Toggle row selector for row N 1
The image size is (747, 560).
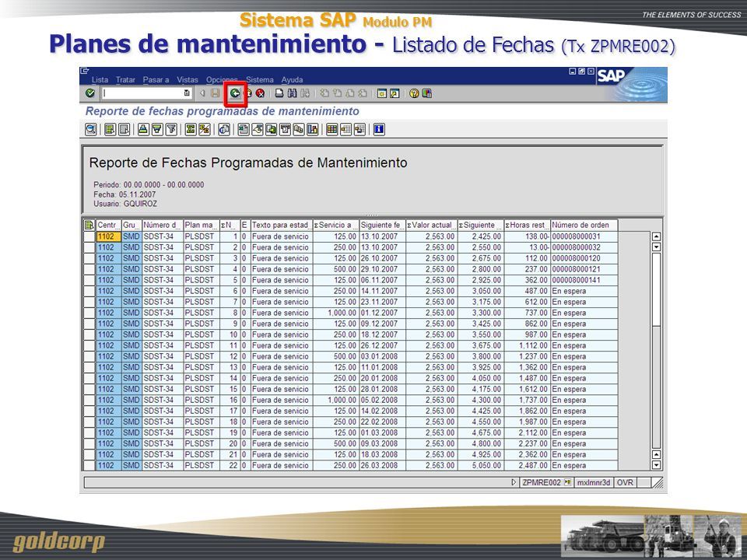pyautogui.click(x=89, y=236)
